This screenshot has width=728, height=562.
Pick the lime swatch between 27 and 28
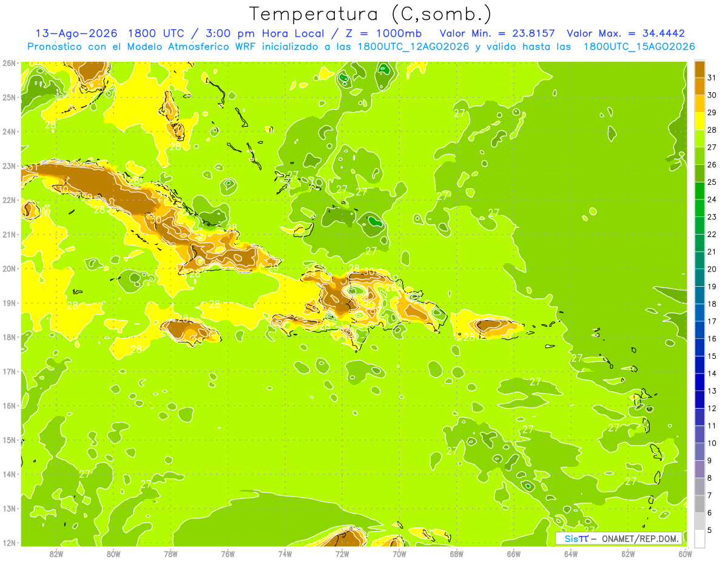click(x=699, y=139)
